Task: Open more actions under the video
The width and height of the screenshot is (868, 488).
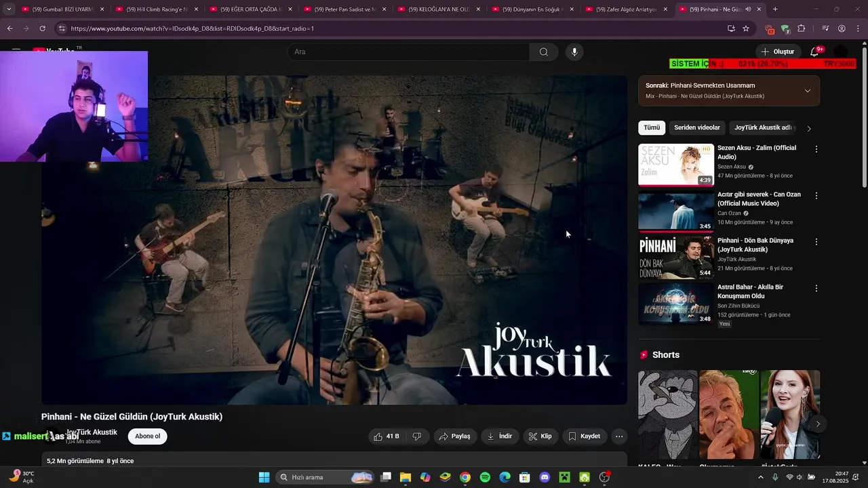Action: click(x=619, y=436)
